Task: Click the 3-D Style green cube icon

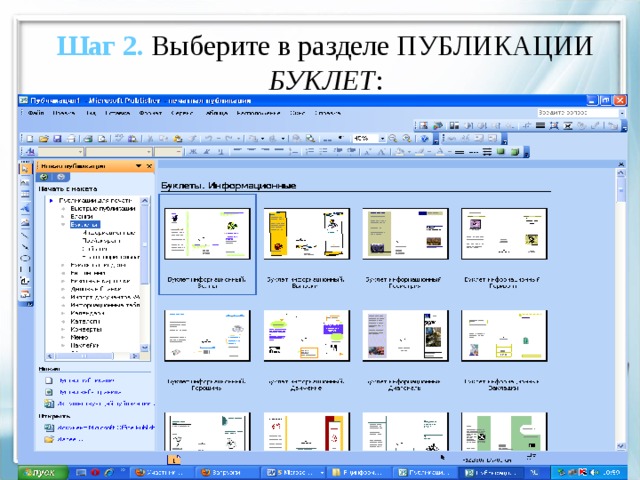Action: click(x=515, y=152)
